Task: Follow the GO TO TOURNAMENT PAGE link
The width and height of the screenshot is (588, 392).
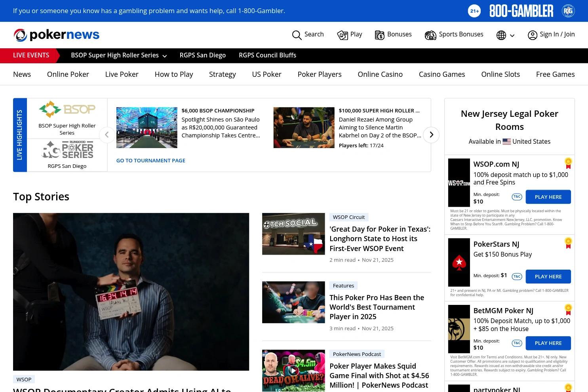Action: point(151,160)
